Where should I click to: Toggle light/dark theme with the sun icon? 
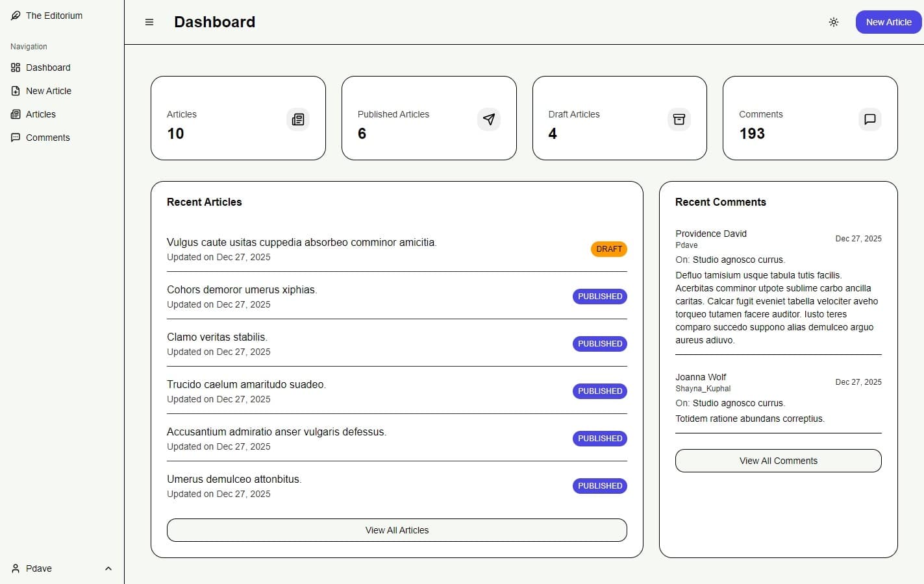[x=834, y=21]
